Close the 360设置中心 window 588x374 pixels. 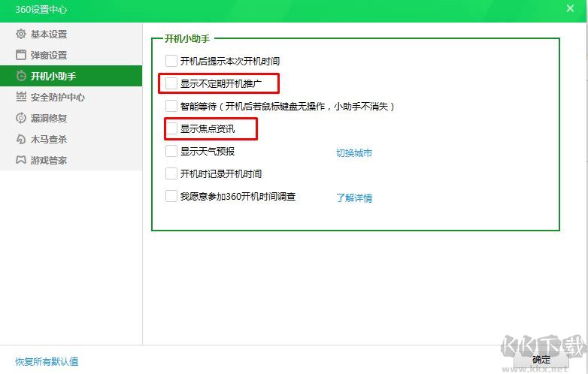570,8
